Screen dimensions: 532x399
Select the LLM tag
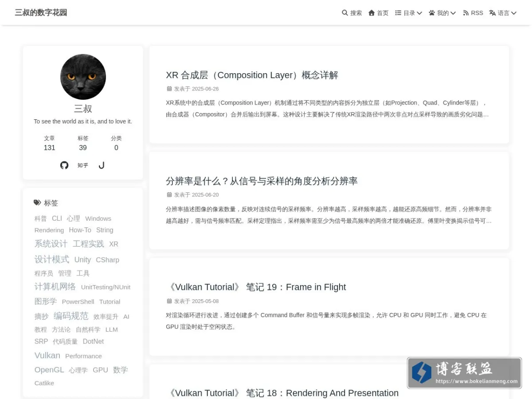tap(112, 329)
